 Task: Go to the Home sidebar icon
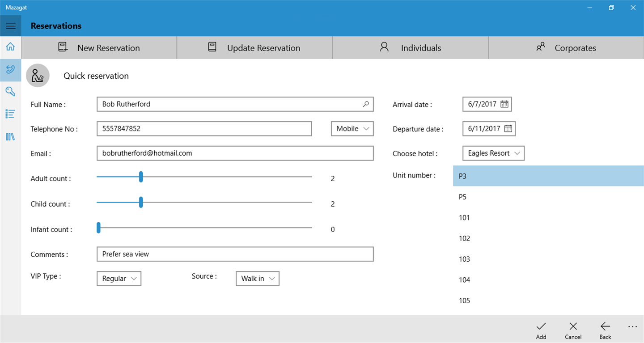(11, 47)
